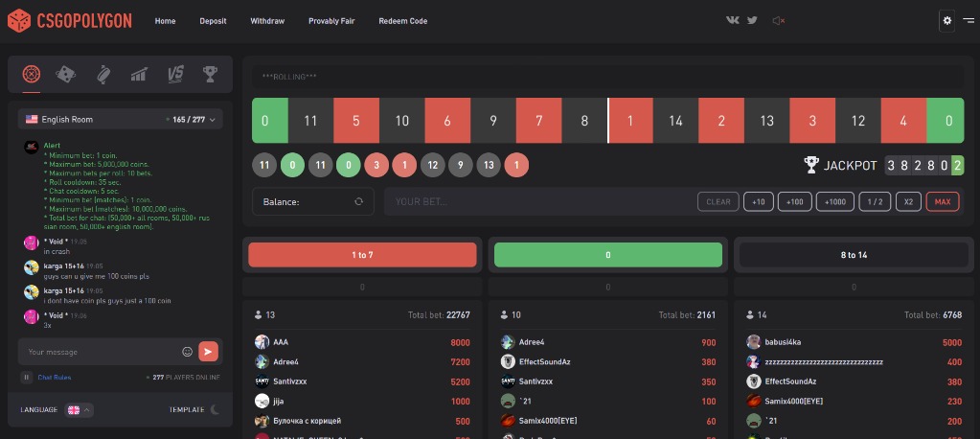Viewport: 980px width, 439px height.
Task: Open the Withdraw page
Action: (267, 21)
